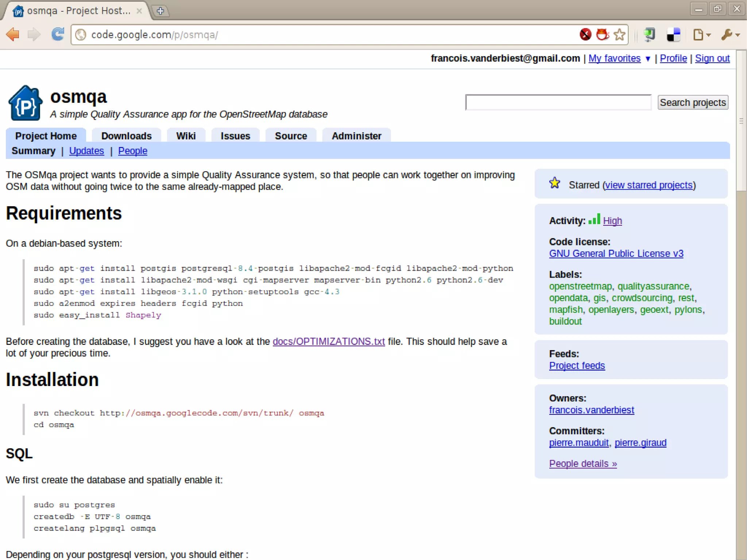
Task: Click the Delicious bookmark extension icon
Action: click(673, 35)
